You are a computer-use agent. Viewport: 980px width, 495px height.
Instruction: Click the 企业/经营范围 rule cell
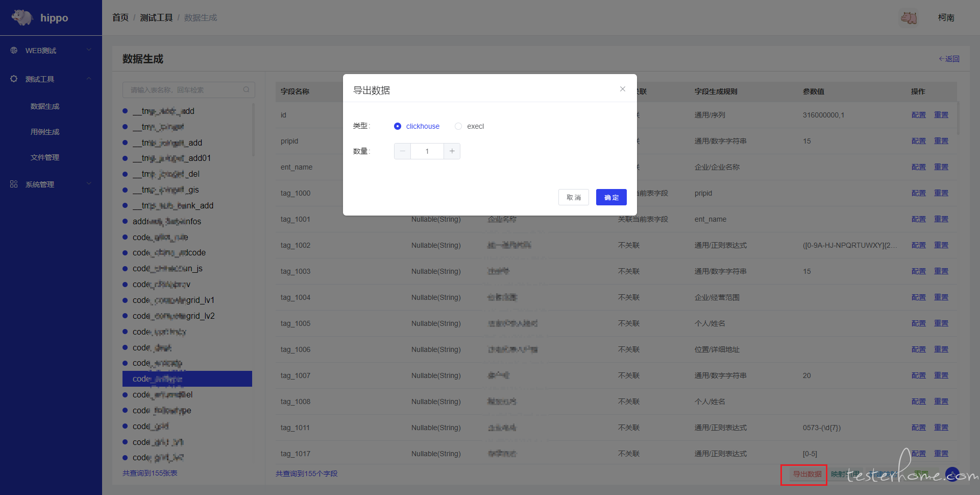point(717,297)
